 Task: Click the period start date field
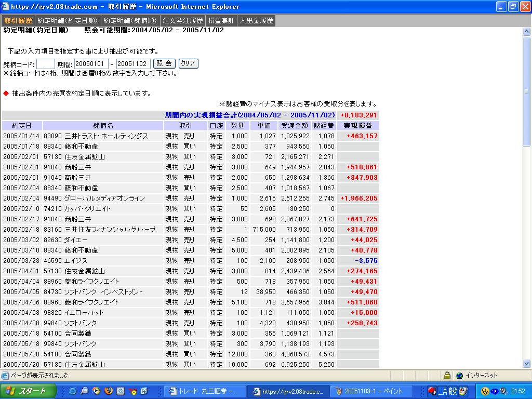[91, 64]
